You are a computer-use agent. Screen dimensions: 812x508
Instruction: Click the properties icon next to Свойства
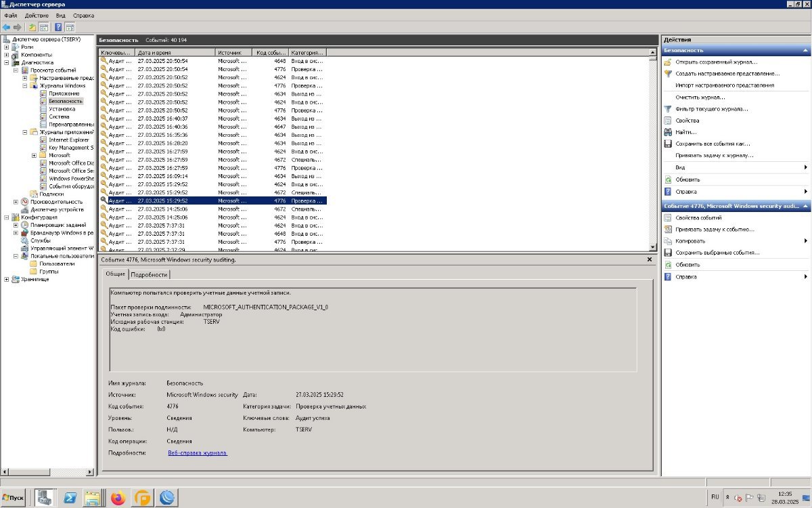tap(668, 121)
